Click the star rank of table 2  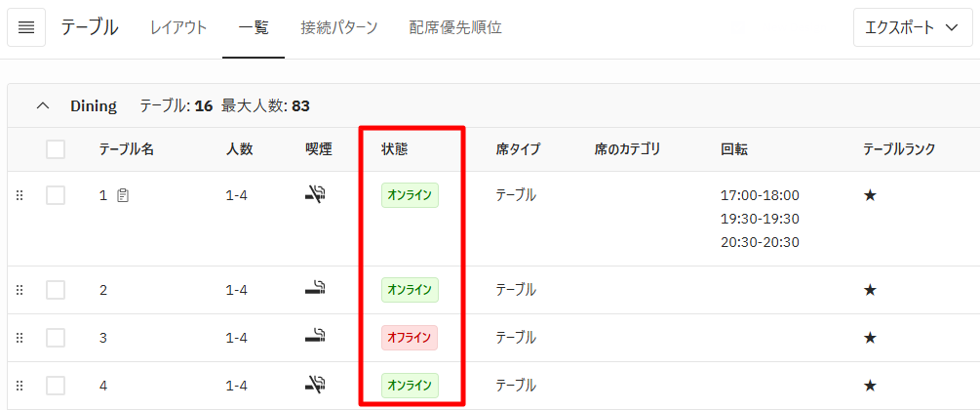click(x=870, y=290)
